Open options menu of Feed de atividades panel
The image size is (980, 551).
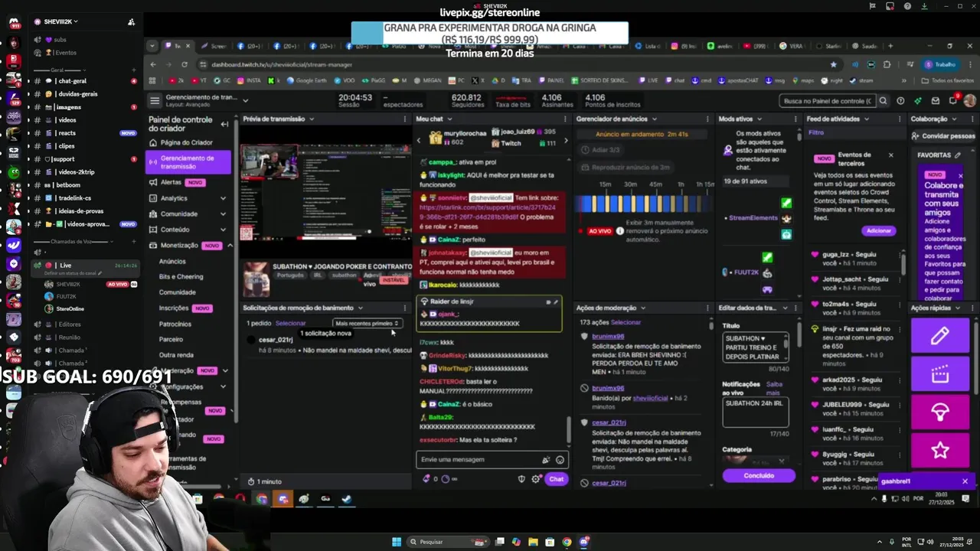click(x=900, y=119)
